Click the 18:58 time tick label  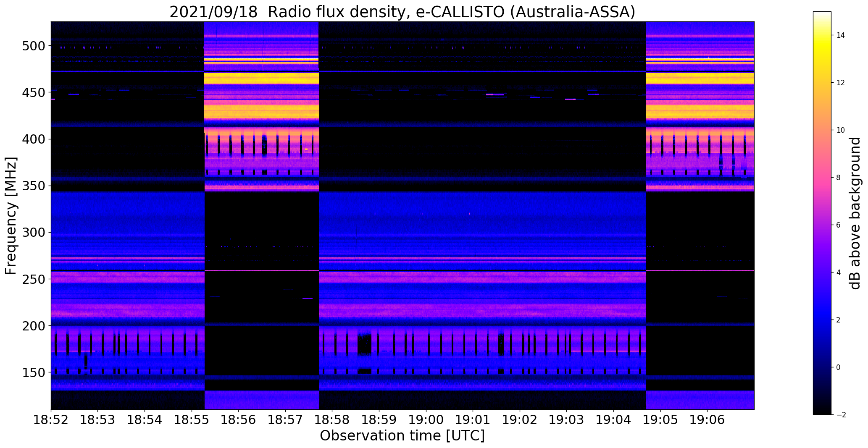pos(332,419)
